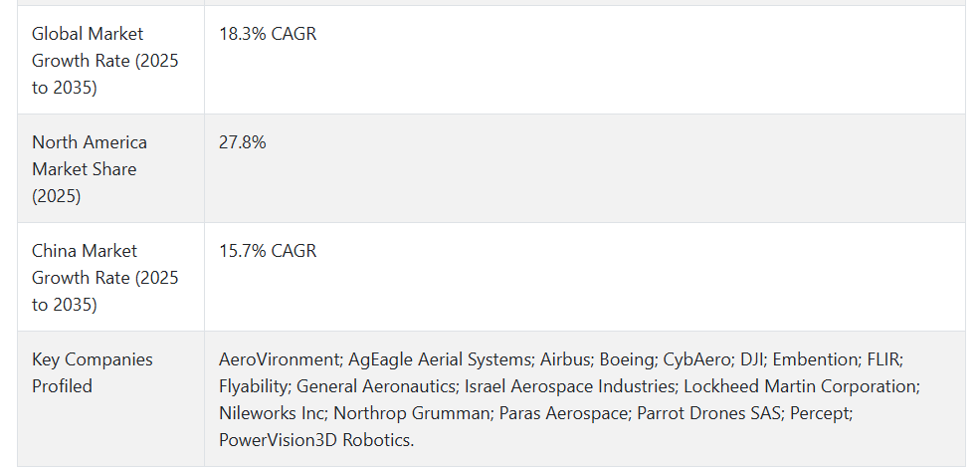Click PowerVision3D Robotics text

(314, 440)
